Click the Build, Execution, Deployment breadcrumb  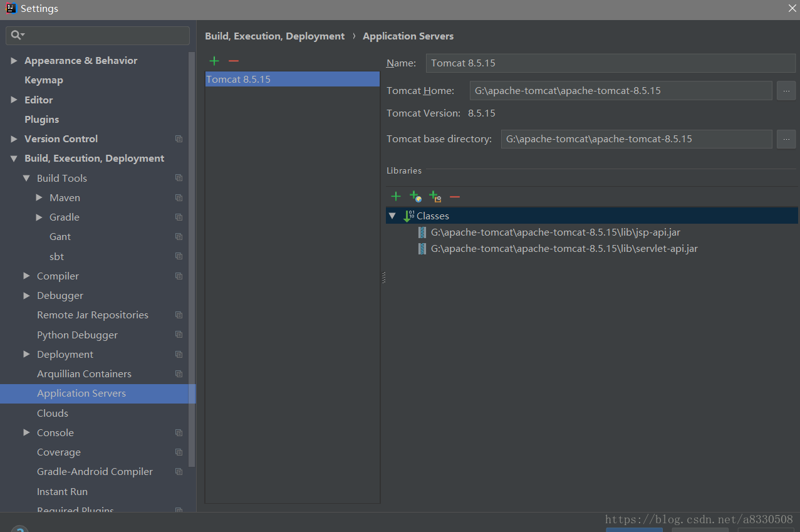(274, 36)
